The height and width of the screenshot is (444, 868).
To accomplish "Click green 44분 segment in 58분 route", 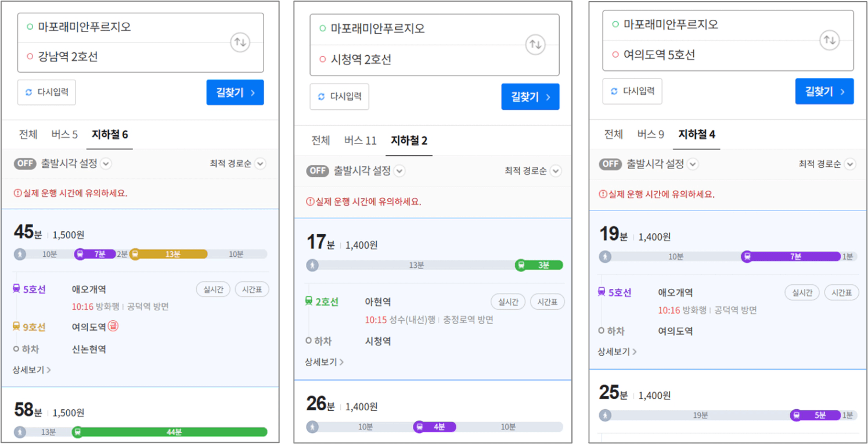I will click(x=170, y=432).
